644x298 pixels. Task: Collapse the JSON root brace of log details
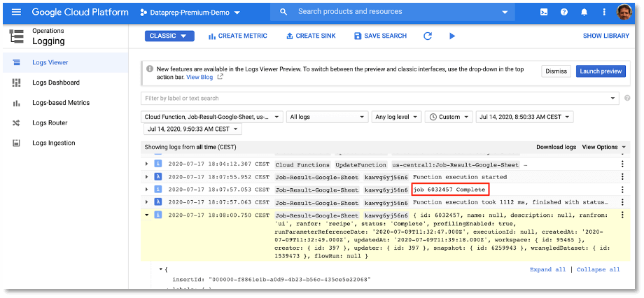[x=161, y=270]
